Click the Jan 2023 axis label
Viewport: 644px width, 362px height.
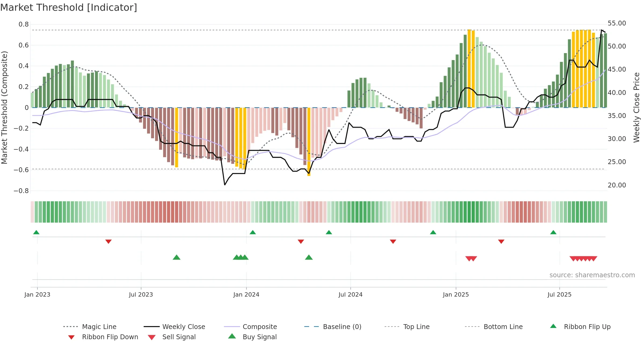[x=37, y=294]
